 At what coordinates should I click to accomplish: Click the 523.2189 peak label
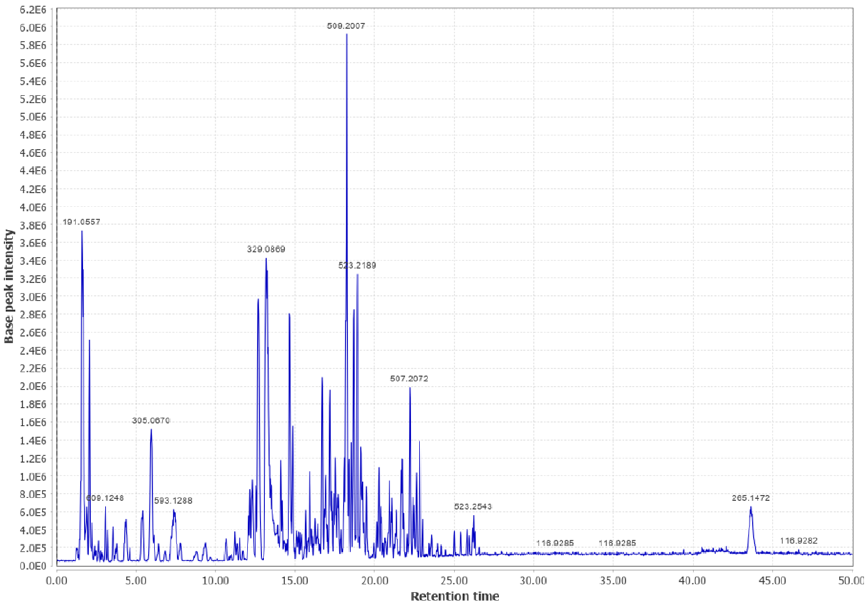click(x=357, y=266)
